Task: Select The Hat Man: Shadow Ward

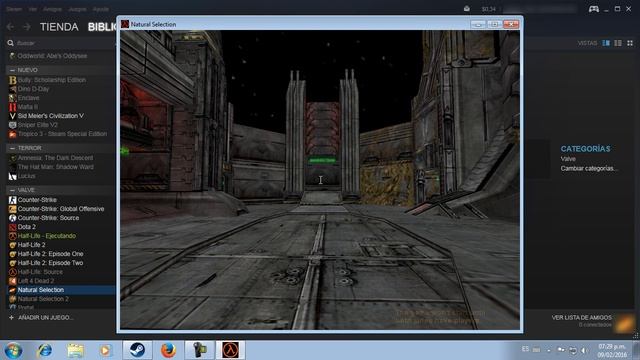Action: tap(56, 167)
